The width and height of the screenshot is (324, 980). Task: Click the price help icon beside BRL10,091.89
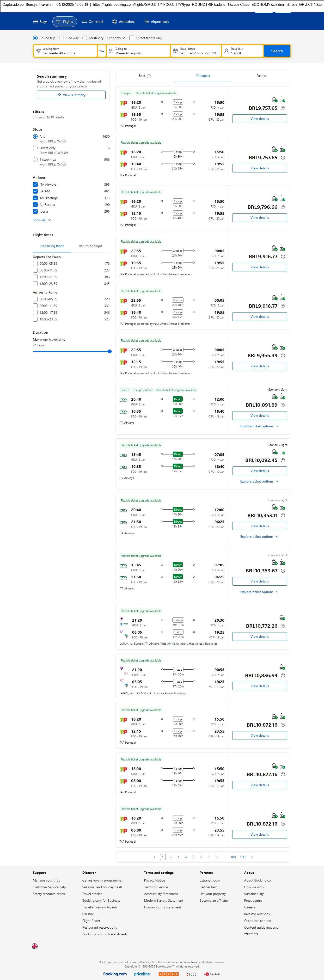(282, 405)
